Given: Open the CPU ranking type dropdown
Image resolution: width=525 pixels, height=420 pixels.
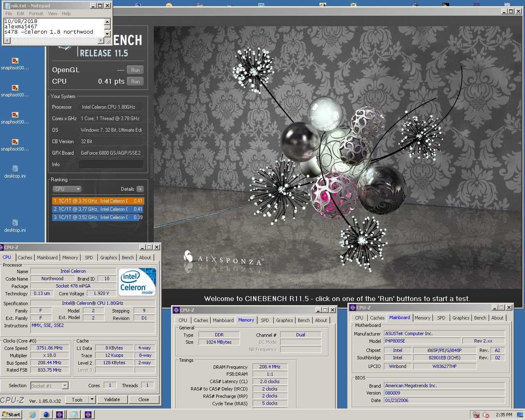Looking at the screenshot, I should pos(67,189).
